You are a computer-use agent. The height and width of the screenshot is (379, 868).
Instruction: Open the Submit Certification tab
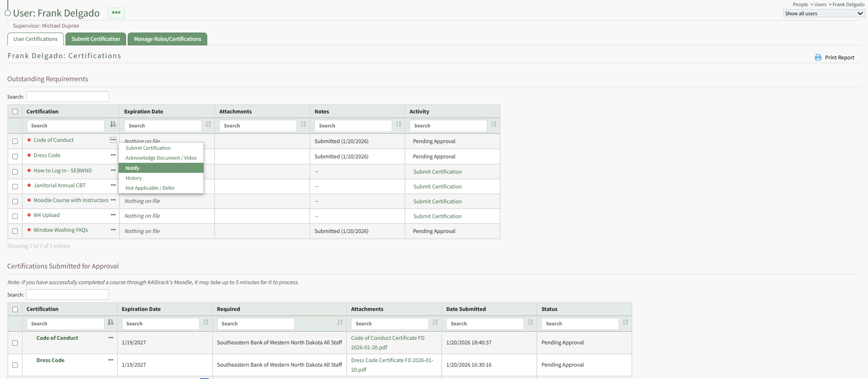point(96,39)
